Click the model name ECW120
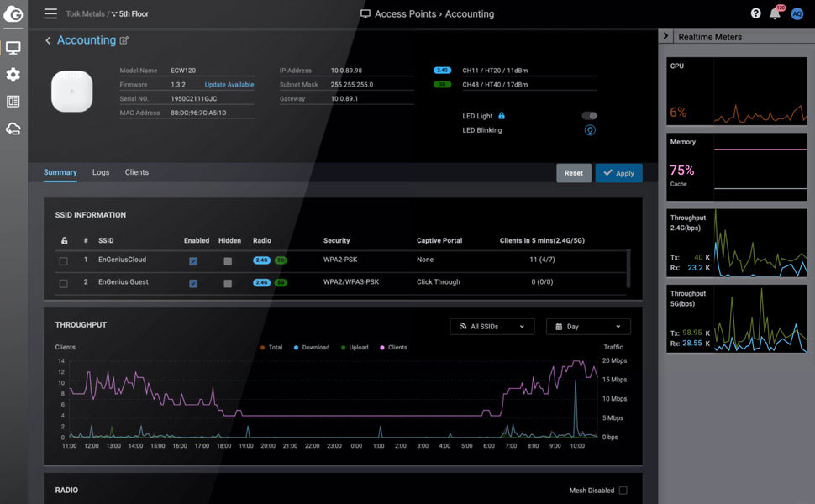 183,71
